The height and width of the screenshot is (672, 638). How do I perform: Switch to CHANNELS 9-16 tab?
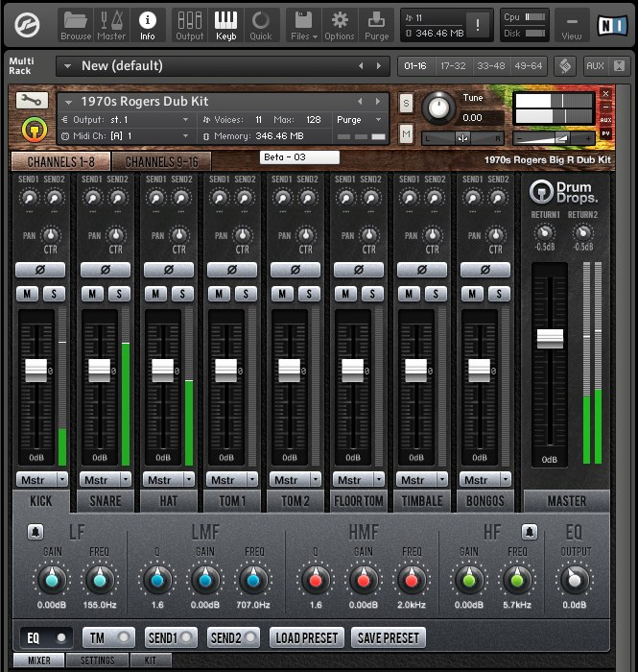tap(161, 161)
